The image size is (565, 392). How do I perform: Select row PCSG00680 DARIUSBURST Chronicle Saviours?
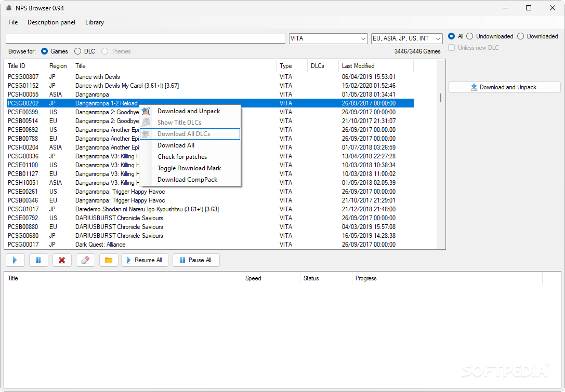click(210, 235)
